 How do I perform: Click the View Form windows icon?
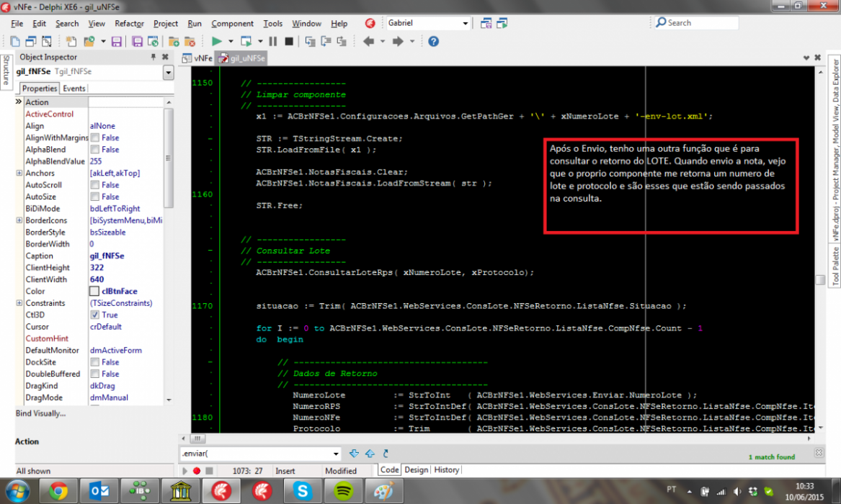[x=30, y=41]
